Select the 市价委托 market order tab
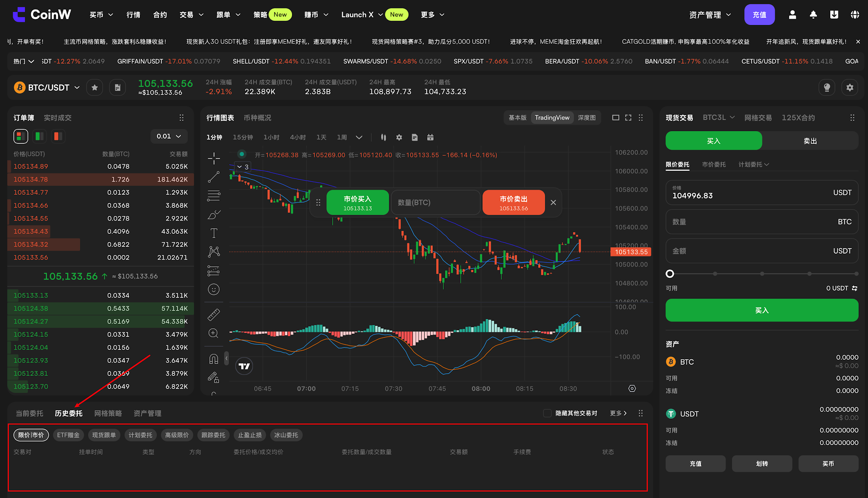Image resolution: width=868 pixels, height=498 pixels. [x=714, y=164]
